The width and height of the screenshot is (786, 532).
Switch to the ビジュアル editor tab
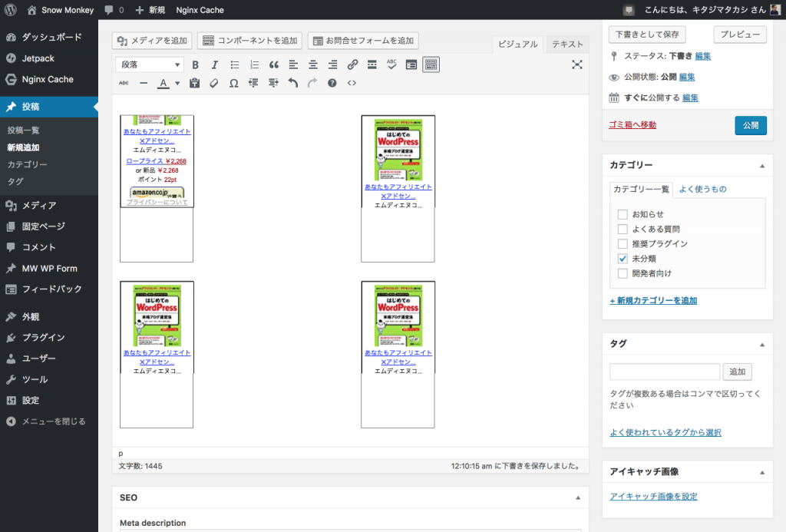(517, 44)
